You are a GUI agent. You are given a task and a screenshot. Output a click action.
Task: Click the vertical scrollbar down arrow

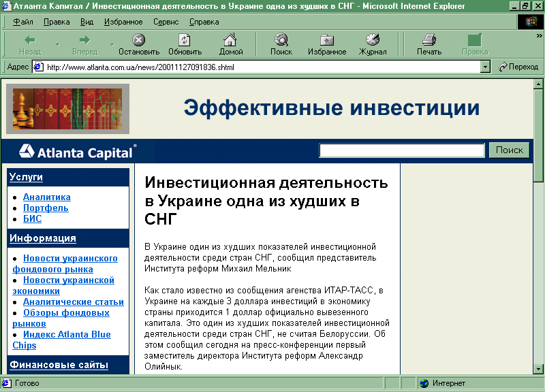tap(538, 369)
